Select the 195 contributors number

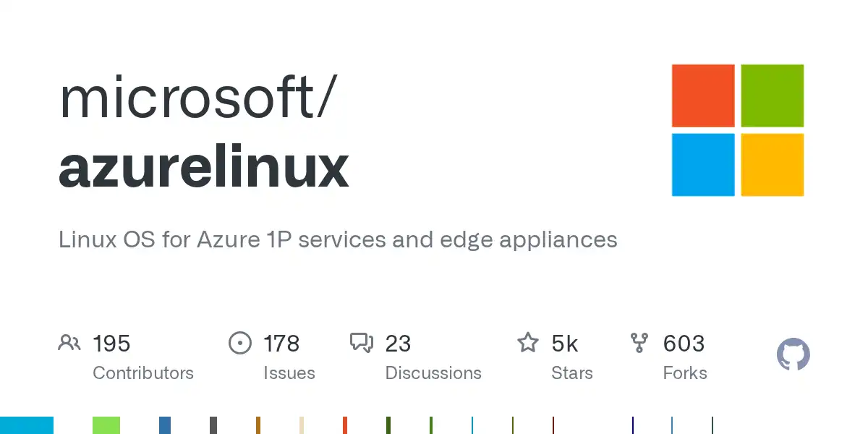(x=111, y=344)
